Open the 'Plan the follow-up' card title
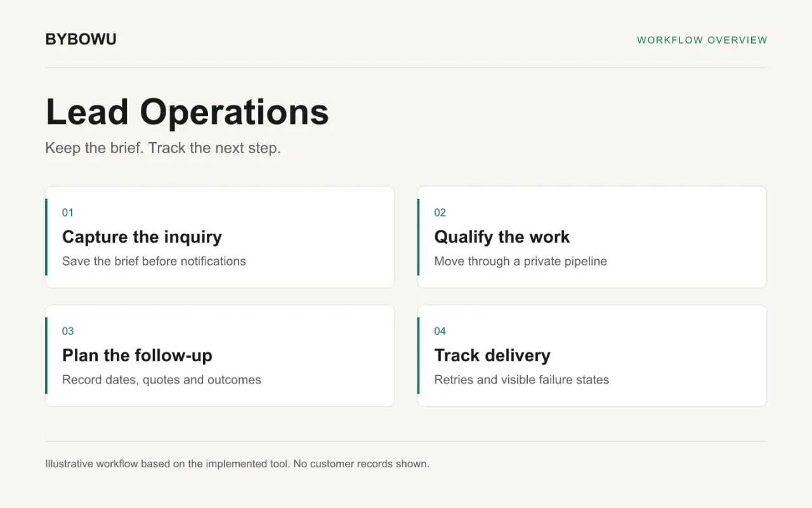Screen dimensions: 812x508 pyautogui.click(x=137, y=356)
